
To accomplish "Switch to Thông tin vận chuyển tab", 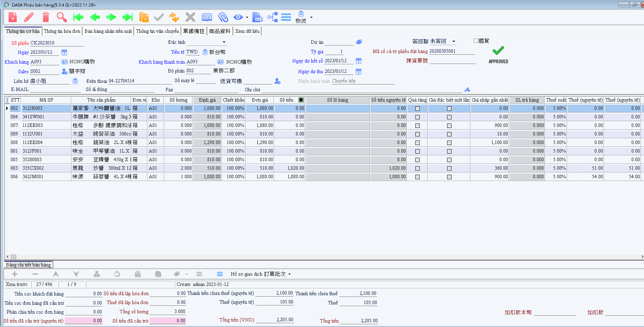I will tap(157, 31).
